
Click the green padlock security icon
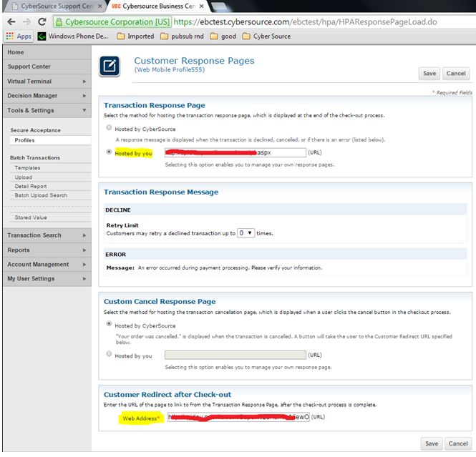(59, 22)
